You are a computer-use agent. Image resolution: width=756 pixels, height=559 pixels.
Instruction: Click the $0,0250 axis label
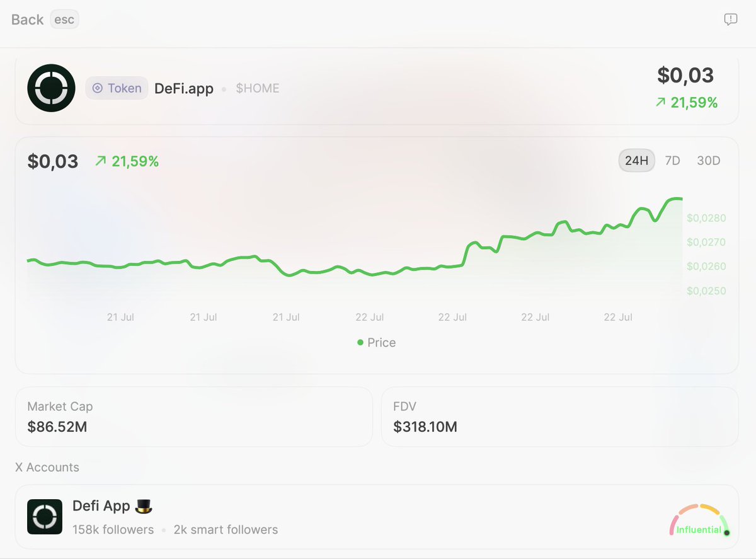pos(706,291)
